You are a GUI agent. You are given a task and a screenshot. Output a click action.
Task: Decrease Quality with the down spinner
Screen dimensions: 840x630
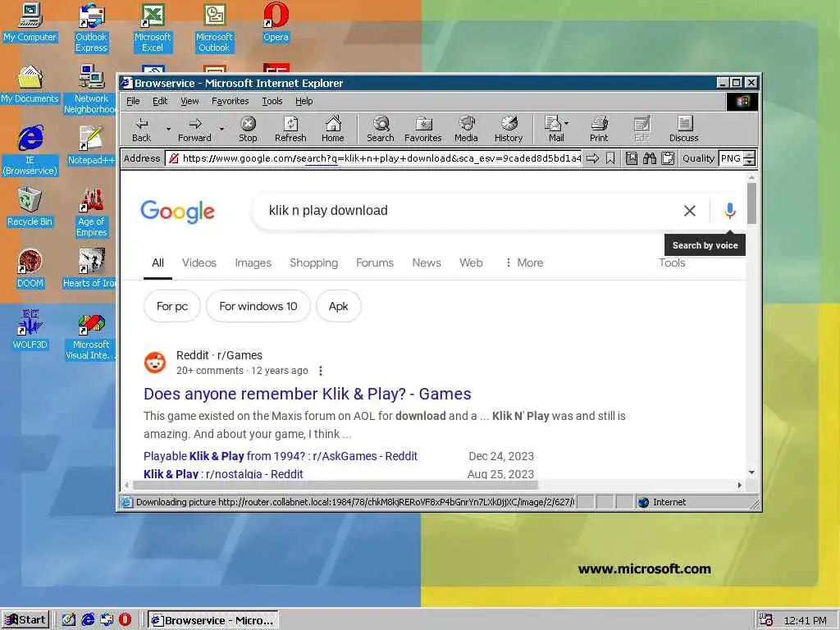pos(750,162)
